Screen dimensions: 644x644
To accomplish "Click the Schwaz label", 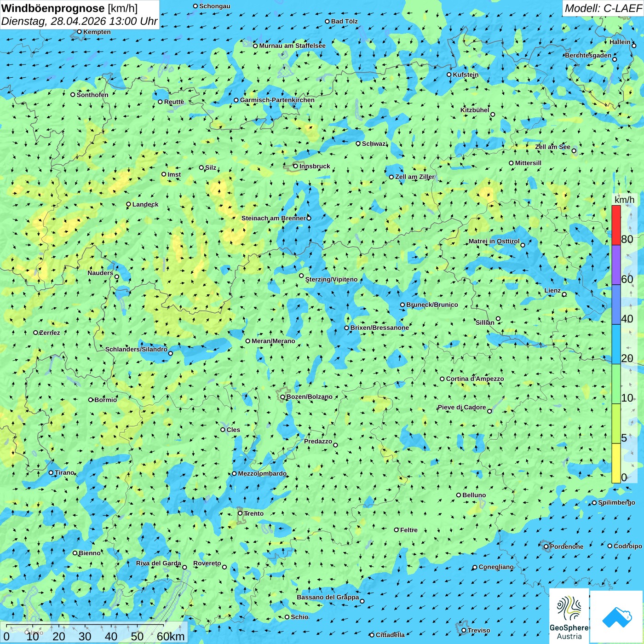I will (x=374, y=144).
